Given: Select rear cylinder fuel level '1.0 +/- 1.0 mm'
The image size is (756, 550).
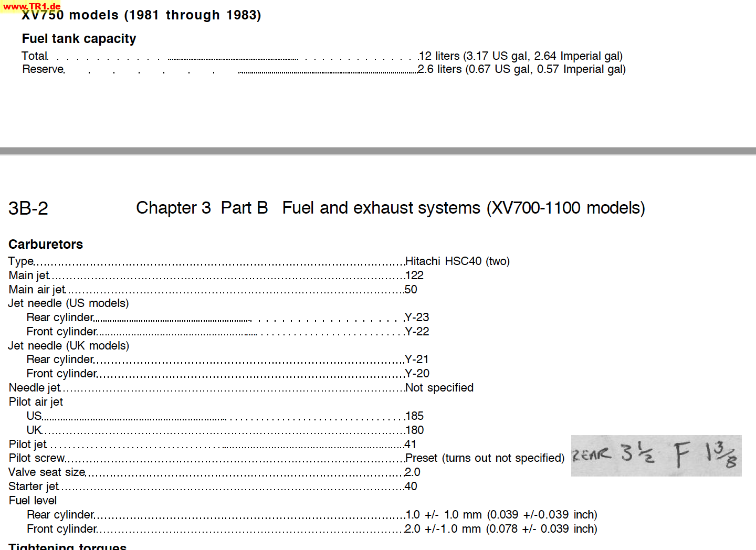Looking at the screenshot, I should [x=443, y=515].
